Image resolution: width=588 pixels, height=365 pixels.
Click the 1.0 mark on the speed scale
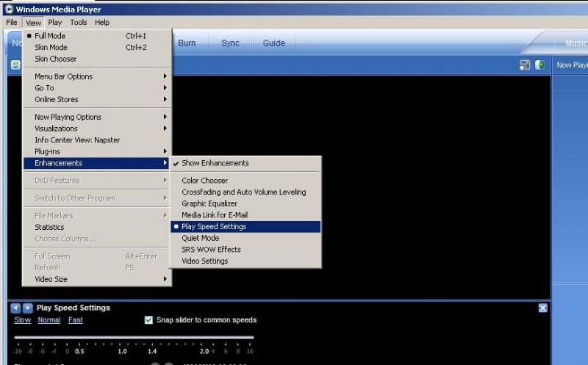tap(122, 352)
